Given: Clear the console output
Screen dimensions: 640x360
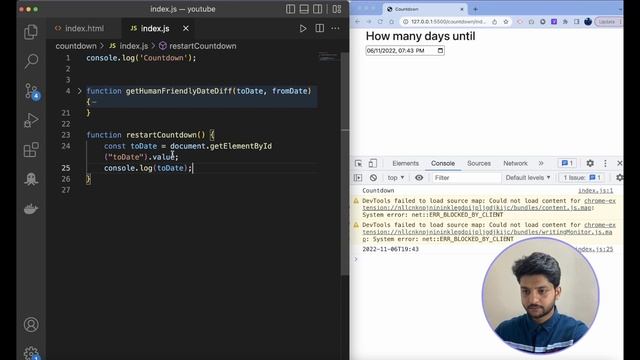Looking at the screenshot, I should pos(373,178).
